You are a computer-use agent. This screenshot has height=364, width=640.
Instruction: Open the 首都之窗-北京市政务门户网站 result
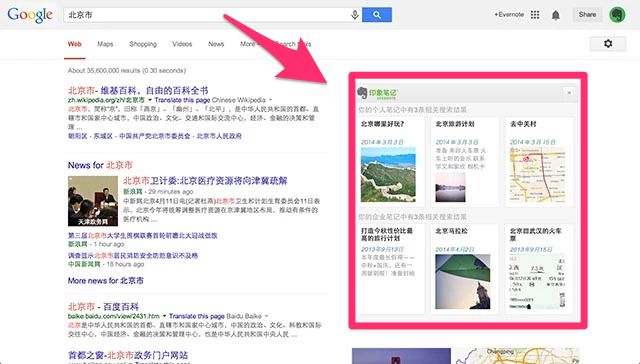pyautogui.click(x=128, y=355)
